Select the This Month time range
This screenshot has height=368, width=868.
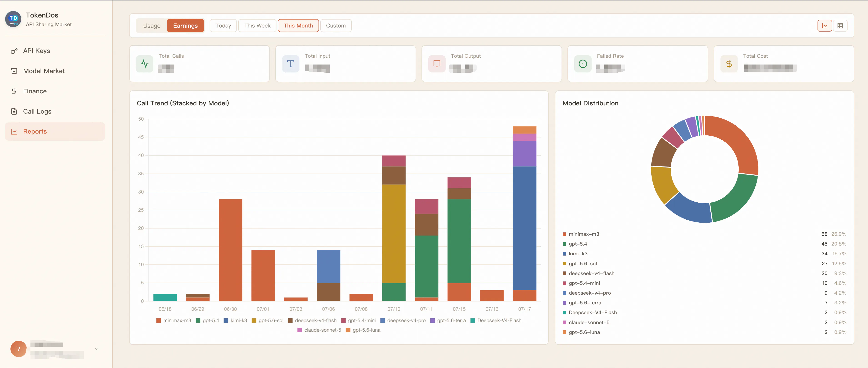[298, 26]
